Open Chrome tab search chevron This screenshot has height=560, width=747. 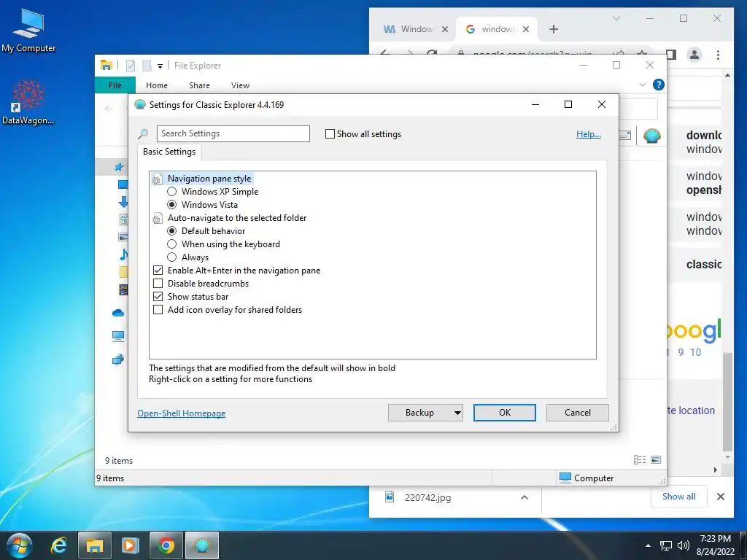pos(616,18)
